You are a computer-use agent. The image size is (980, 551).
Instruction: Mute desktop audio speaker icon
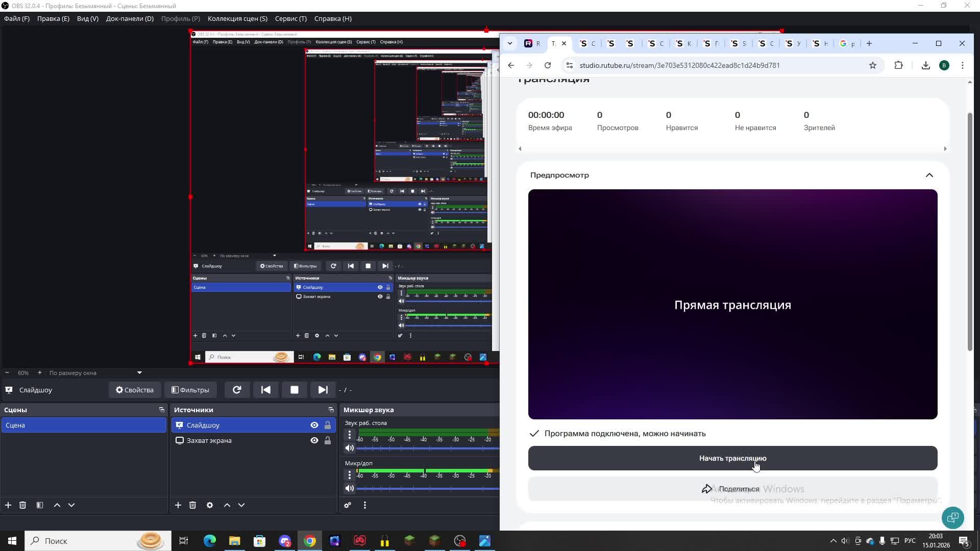click(x=350, y=448)
